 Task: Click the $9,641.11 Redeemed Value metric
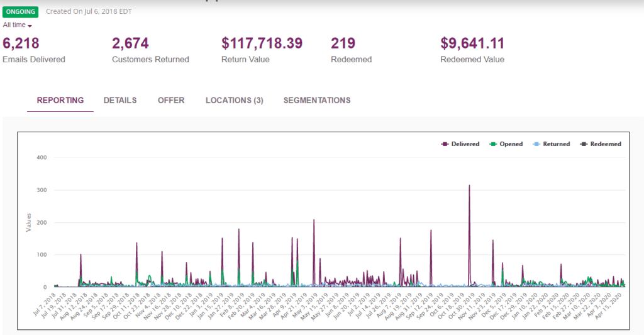coord(472,43)
